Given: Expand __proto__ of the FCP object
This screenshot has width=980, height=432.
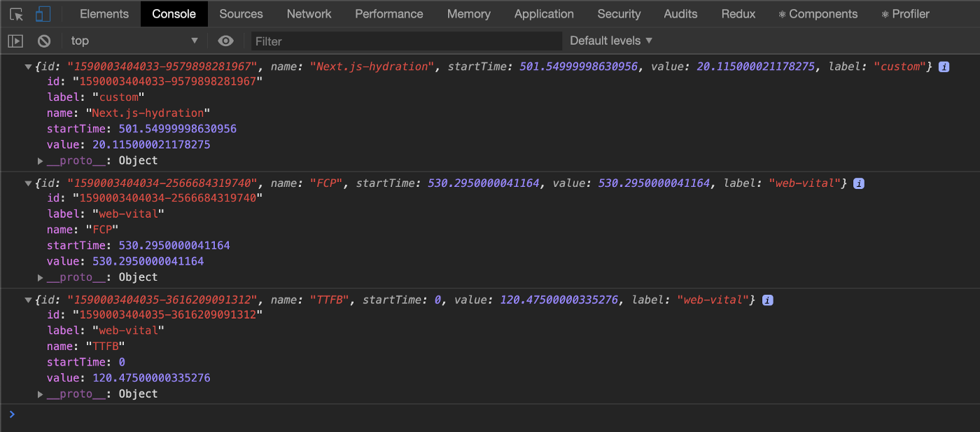Looking at the screenshot, I should click(x=40, y=277).
